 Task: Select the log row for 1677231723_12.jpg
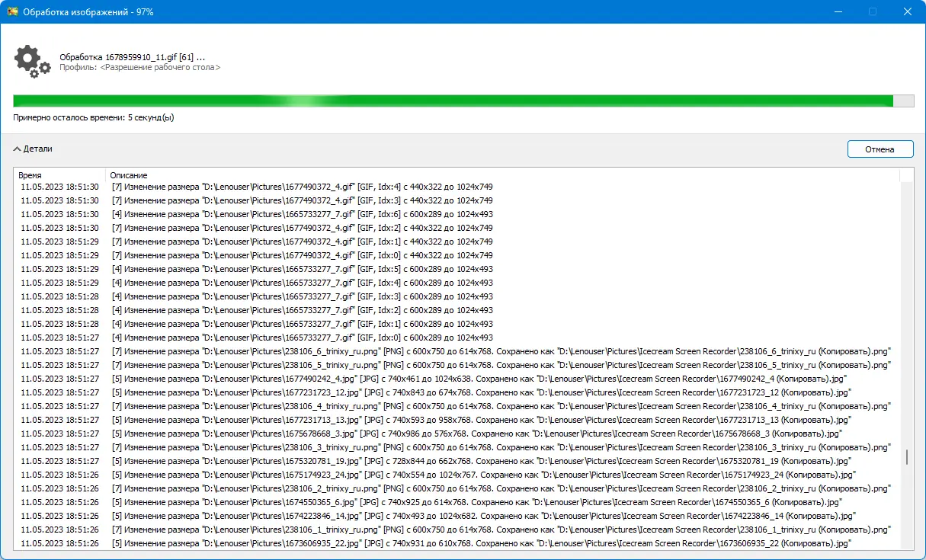point(457,392)
